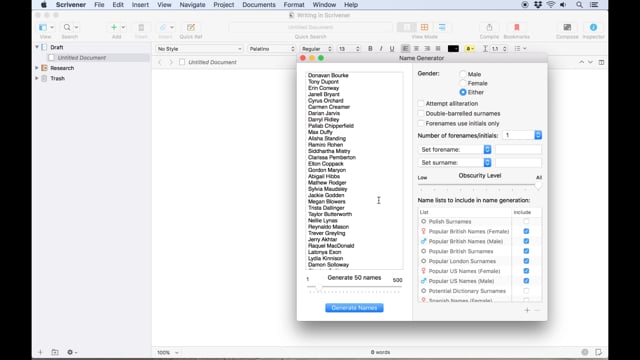Click the Obscurity Level slider
This screenshot has height=360, width=640.
480,185
